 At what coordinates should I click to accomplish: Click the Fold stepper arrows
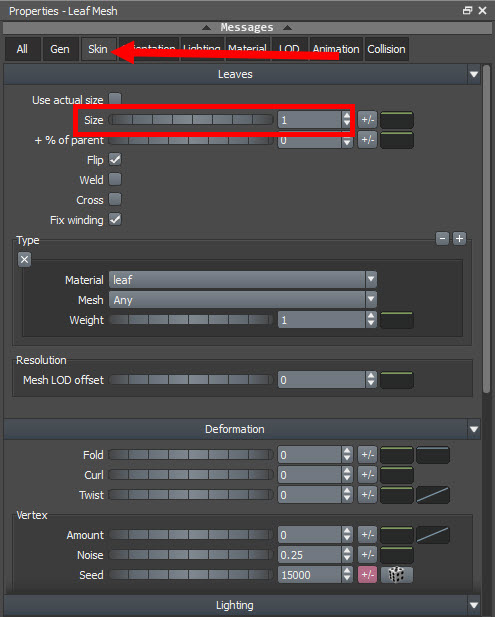[347, 455]
